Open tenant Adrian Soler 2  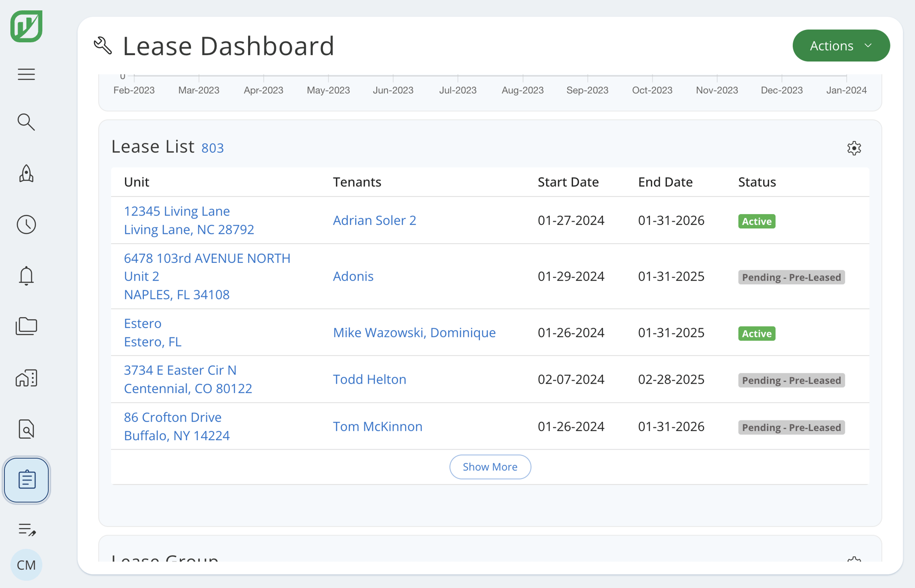[x=374, y=220]
